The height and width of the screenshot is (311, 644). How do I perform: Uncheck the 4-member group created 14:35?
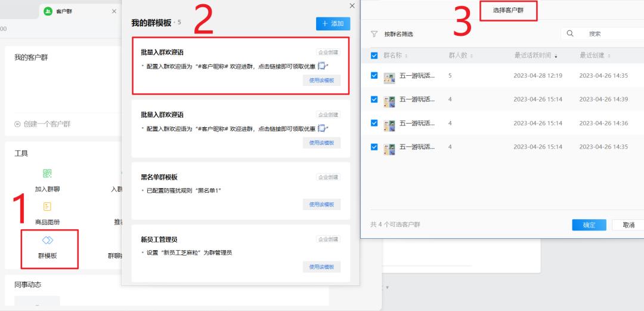click(x=374, y=147)
